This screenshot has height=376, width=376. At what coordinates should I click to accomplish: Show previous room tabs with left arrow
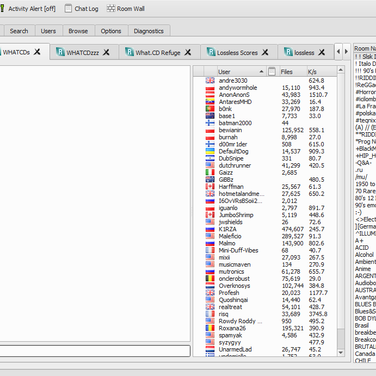tap(339, 52)
